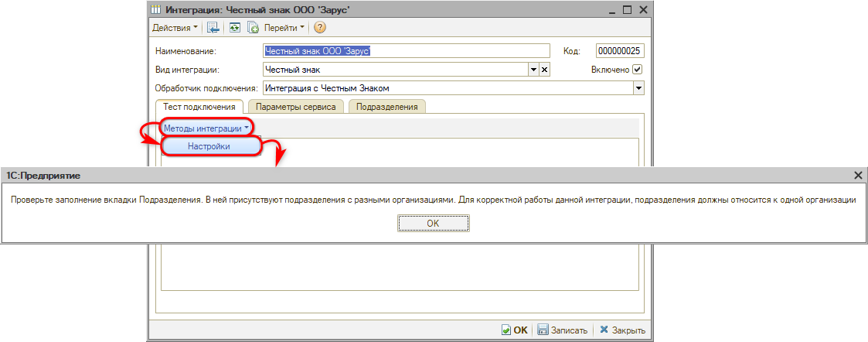Open the Перейти menu
Screen dimensions: 868x342
[x=284, y=28]
